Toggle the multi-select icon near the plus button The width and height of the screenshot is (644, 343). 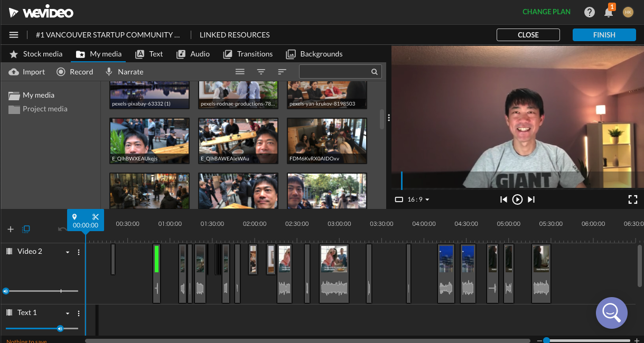25,229
